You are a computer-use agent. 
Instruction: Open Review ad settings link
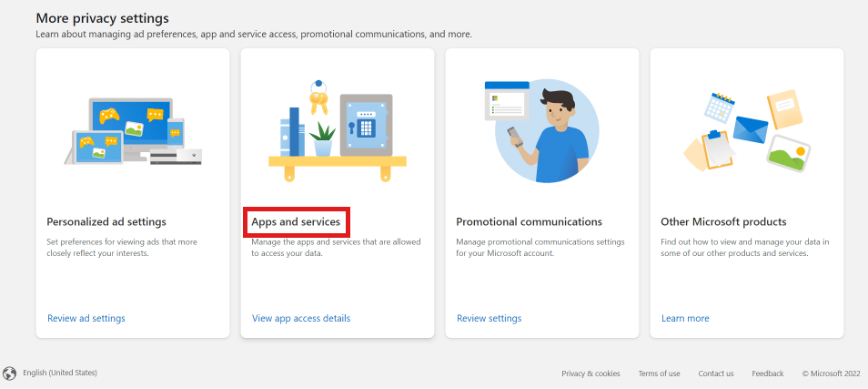point(86,318)
